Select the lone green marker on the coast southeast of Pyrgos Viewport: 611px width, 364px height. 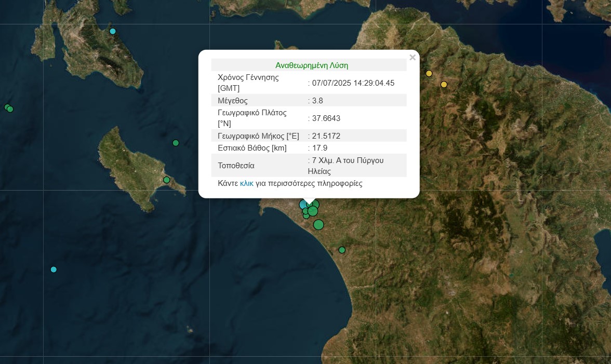[x=342, y=250]
